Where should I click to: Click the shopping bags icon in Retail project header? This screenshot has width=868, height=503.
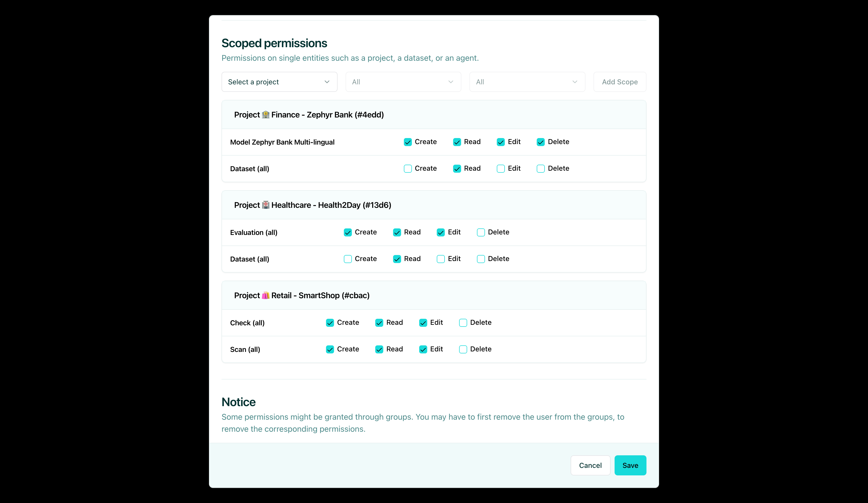265,295
